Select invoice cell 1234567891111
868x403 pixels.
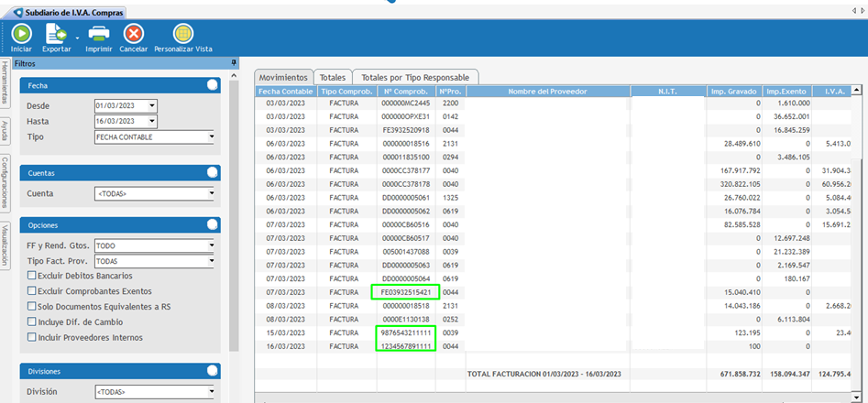tap(406, 346)
